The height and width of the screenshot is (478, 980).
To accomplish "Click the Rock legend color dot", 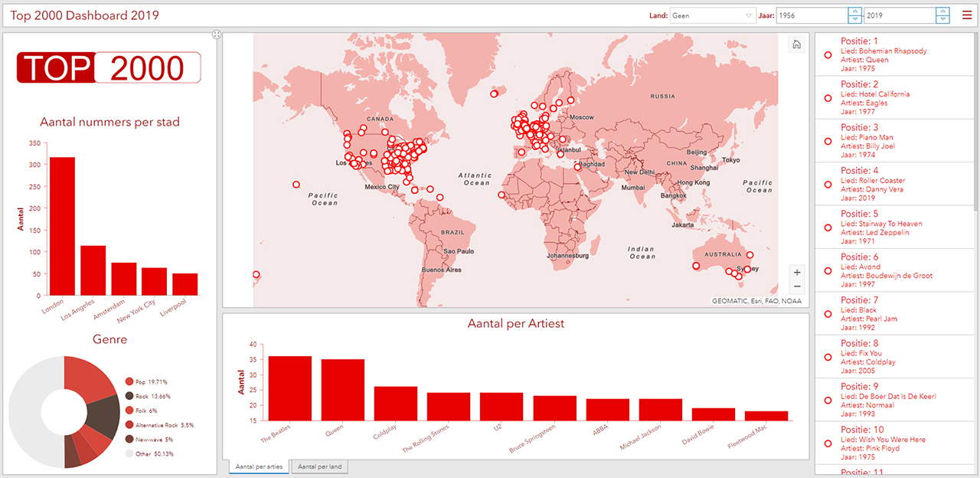I will coord(129,396).
